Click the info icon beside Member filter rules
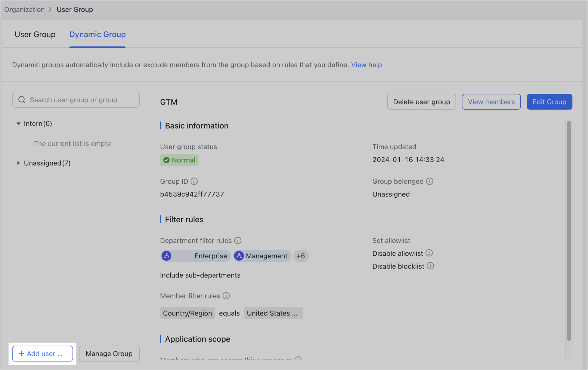The height and width of the screenshot is (370, 588). point(226,296)
